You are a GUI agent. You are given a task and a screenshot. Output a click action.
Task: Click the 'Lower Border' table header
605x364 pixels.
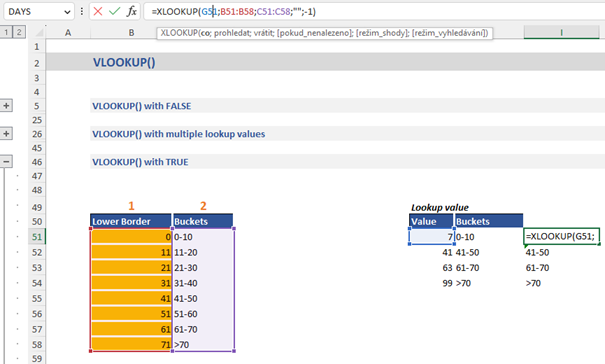pos(131,221)
